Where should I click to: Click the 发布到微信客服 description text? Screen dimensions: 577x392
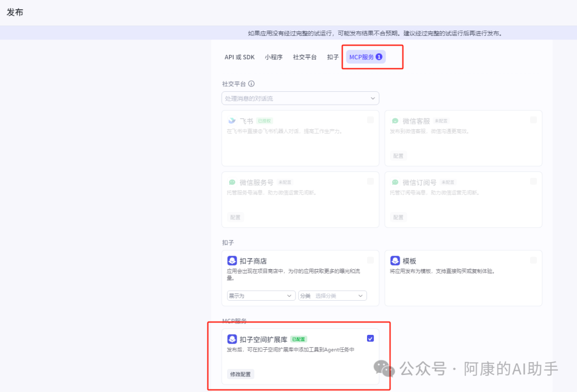pyautogui.click(x=430, y=131)
